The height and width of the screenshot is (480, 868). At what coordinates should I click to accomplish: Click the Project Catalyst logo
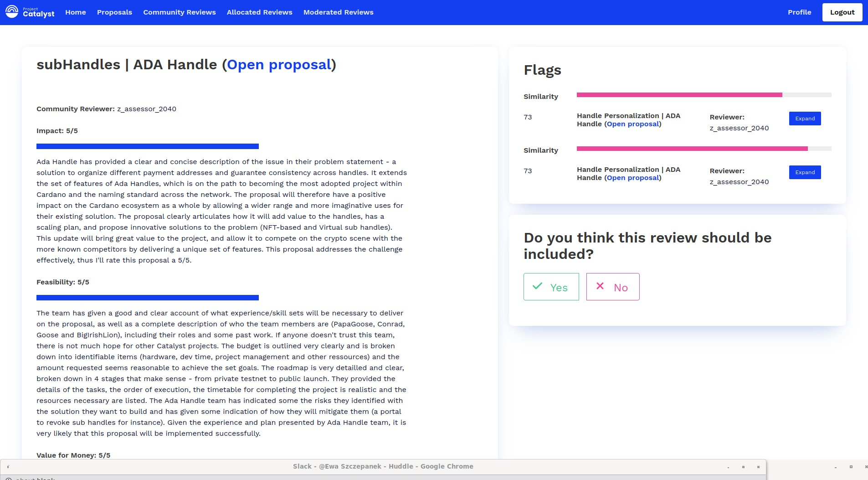pos(30,12)
